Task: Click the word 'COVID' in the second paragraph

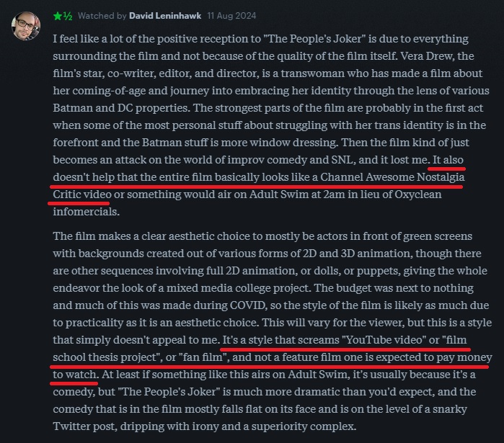Action: pos(248,305)
